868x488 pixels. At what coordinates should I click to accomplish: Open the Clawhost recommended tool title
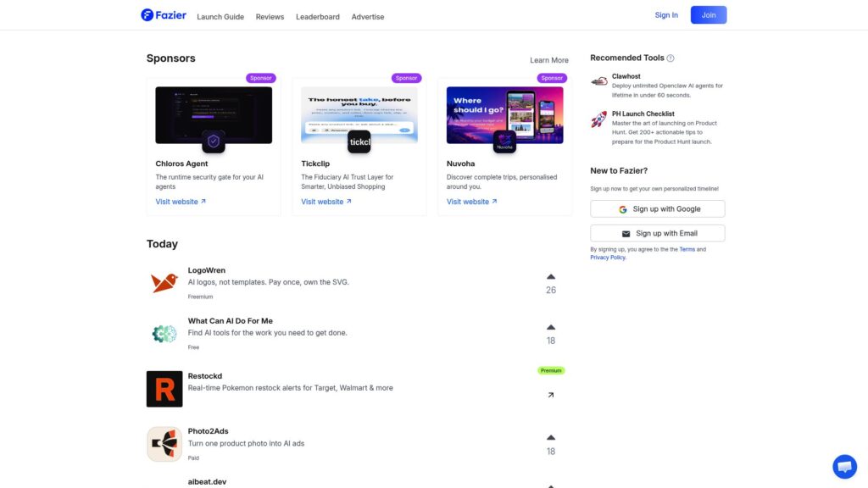[x=626, y=76]
